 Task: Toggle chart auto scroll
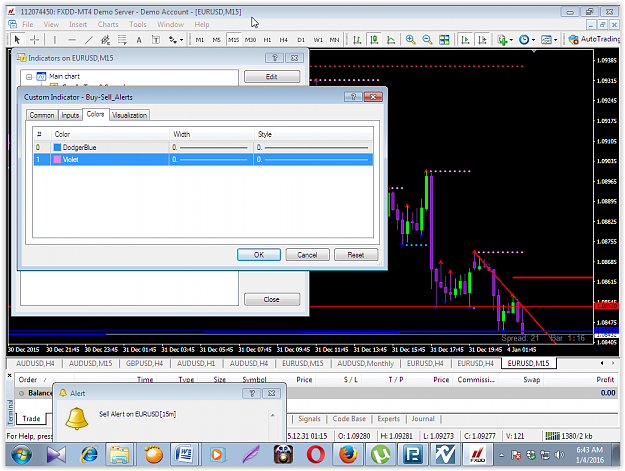(x=465, y=39)
